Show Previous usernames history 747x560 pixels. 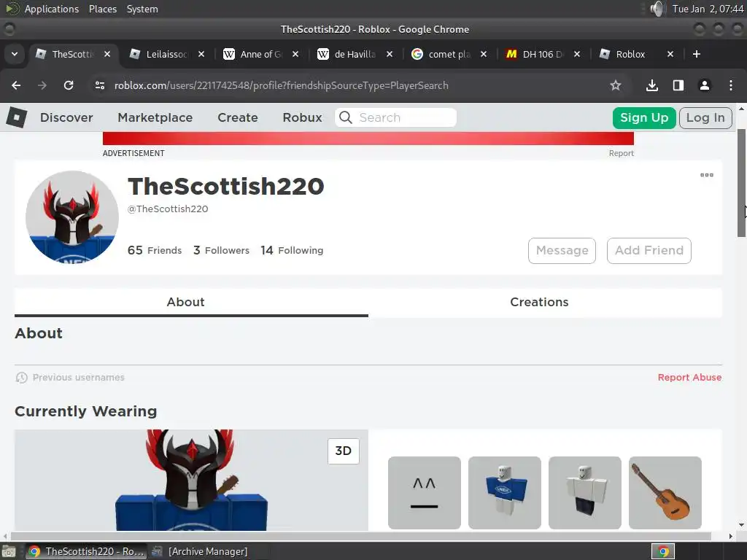point(70,378)
